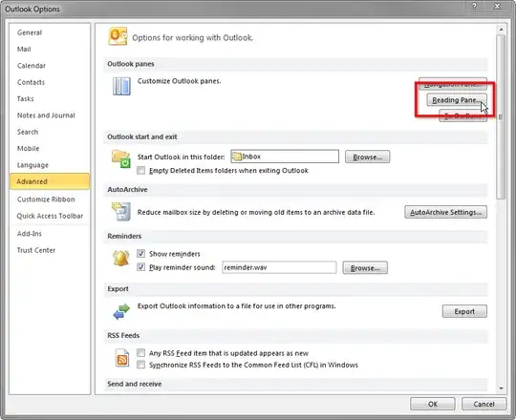Click the Export button

pos(464,311)
